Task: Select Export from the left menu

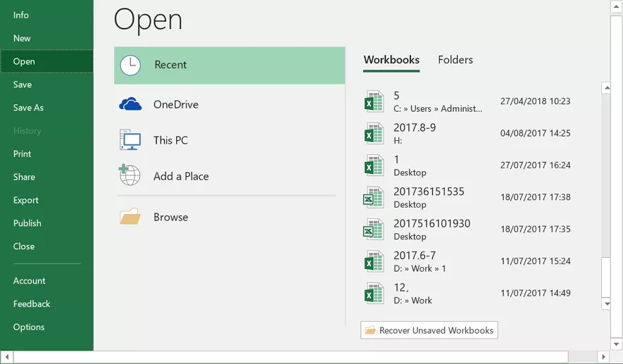Action: coord(26,200)
